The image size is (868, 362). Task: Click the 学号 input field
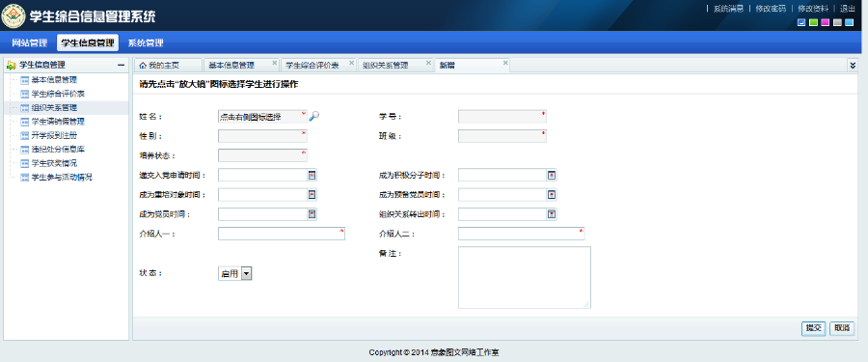click(x=502, y=117)
